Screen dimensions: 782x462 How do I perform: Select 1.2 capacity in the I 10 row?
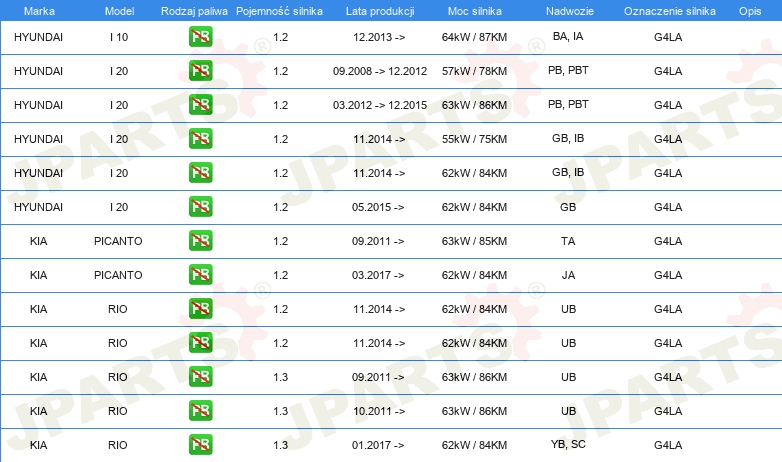tap(281, 37)
